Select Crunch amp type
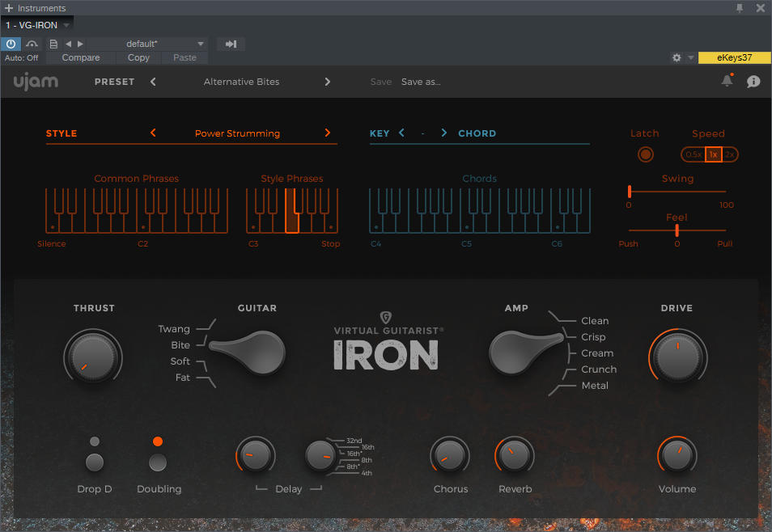 click(599, 369)
